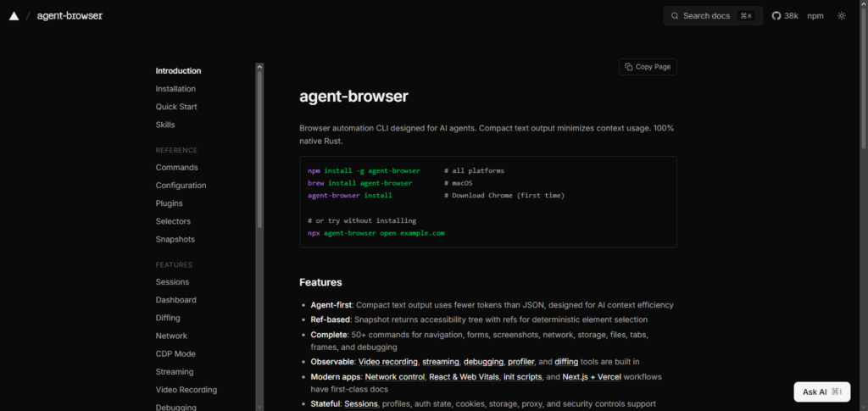
Task: Click the agent-browser page heading
Action: (x=353, y=97)
